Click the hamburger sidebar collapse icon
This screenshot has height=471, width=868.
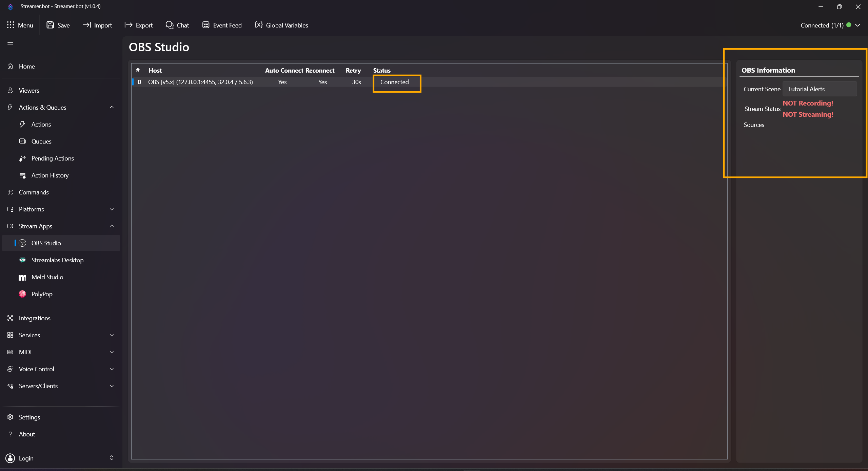click(x=10, y=44)
